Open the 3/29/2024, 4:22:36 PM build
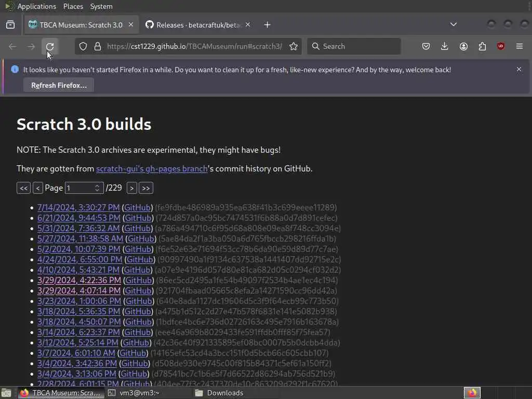 pyautogui.click(x=79, y=280)
